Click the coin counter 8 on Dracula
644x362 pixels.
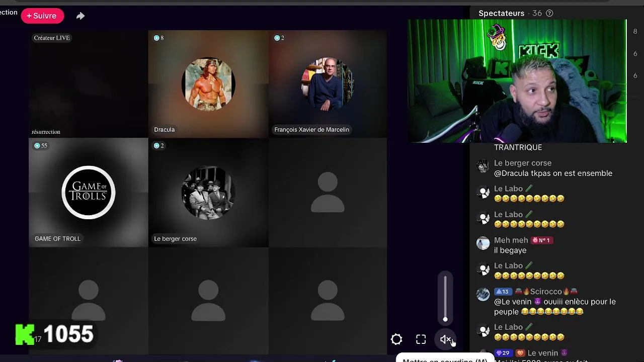158,38
